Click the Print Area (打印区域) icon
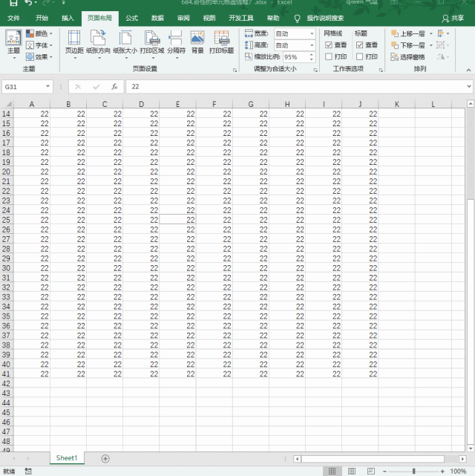Image resolution: width=475 pixels, height=476 pixels. point(152,38)
